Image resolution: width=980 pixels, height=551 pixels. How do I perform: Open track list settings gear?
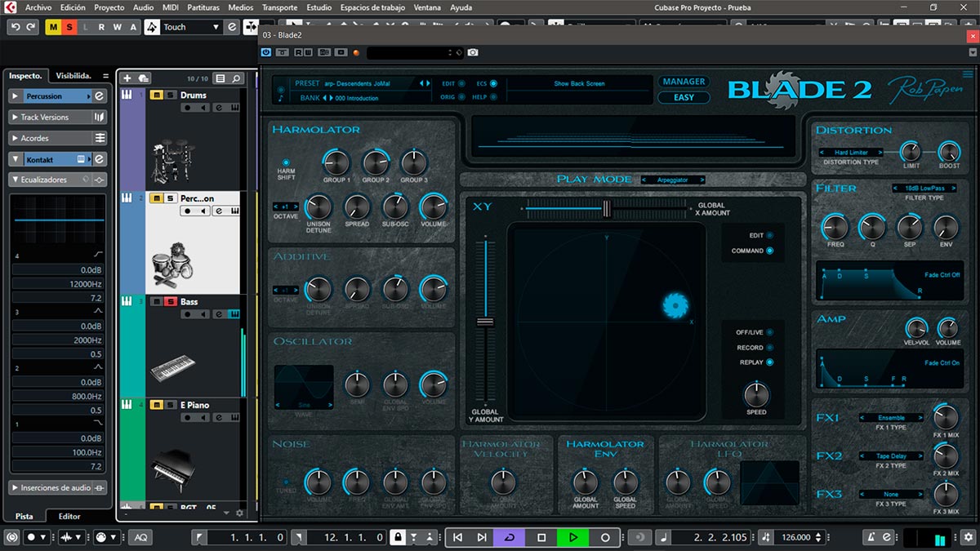pyautogui.click(x=239, y=513)
